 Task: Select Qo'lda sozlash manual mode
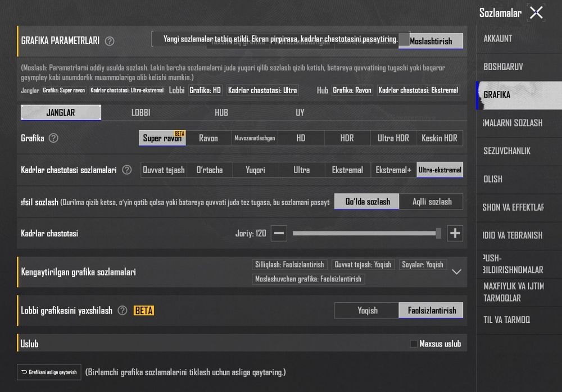click(366, 202)
